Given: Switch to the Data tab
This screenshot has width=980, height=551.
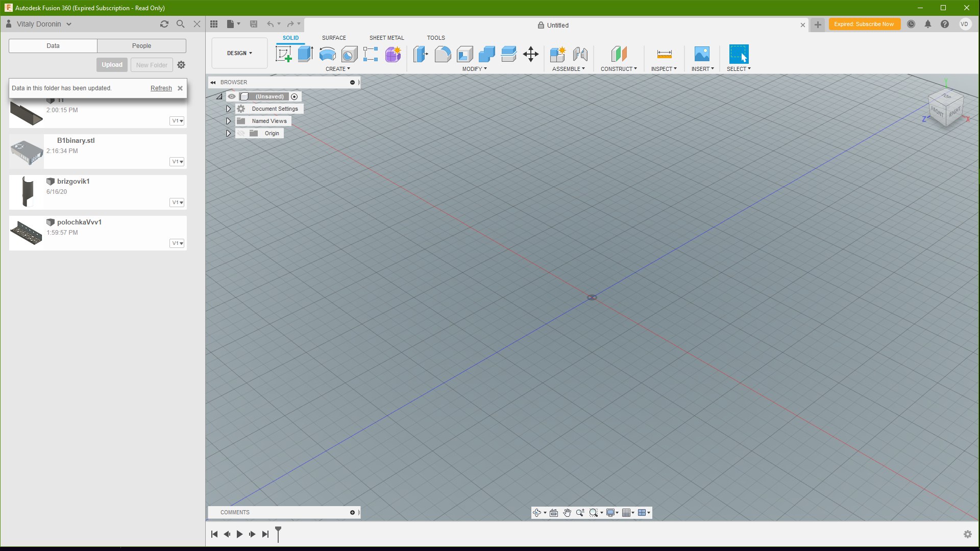Looking at the screenshot, I should tap(53, 46).
